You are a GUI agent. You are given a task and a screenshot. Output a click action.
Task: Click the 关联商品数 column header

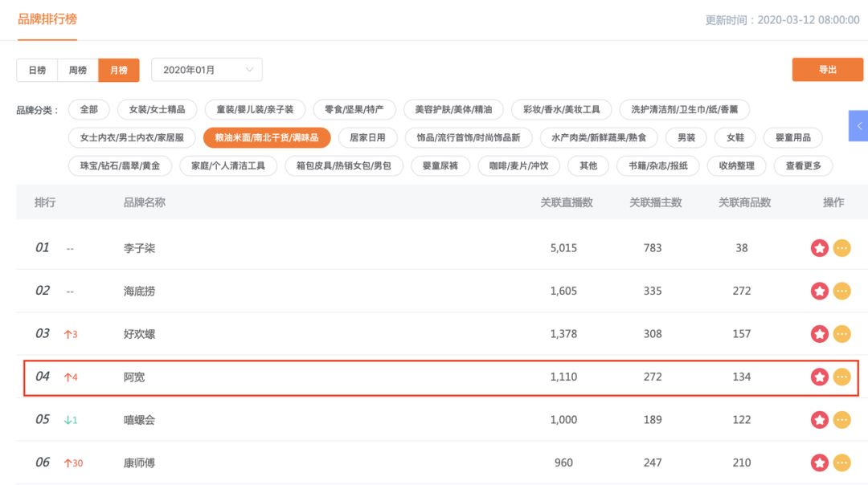click(744, 202)
